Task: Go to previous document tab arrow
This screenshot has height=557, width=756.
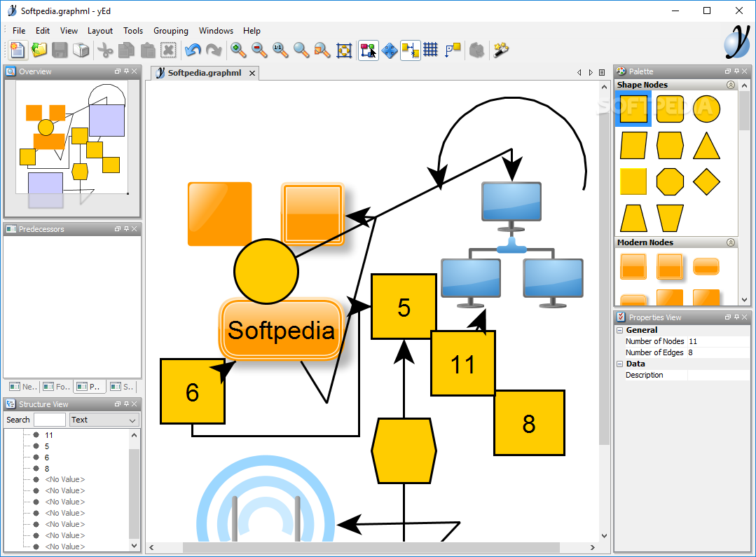Action: (x=579, y=73)
